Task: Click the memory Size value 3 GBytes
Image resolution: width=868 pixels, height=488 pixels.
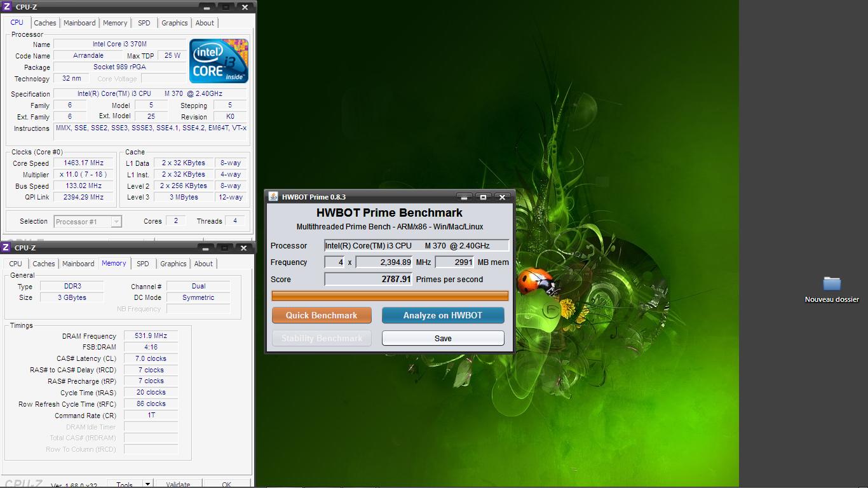Action: 72,297
